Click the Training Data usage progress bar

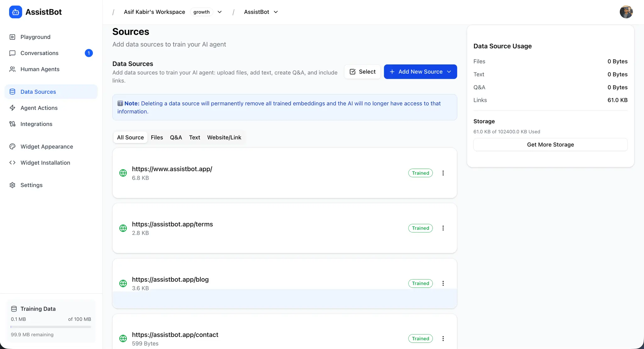pos(51,327)
